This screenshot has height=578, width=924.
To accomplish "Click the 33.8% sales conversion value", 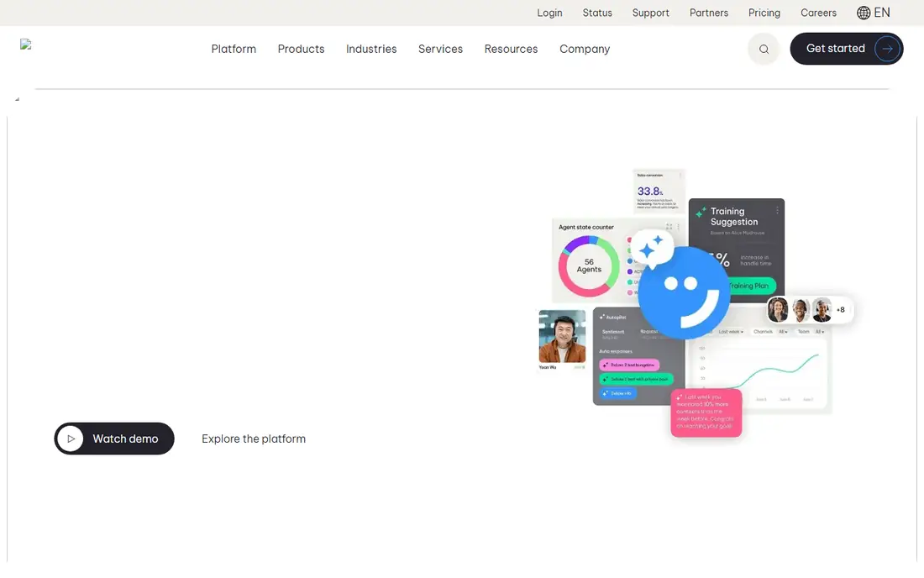I will tap(650, 191).
